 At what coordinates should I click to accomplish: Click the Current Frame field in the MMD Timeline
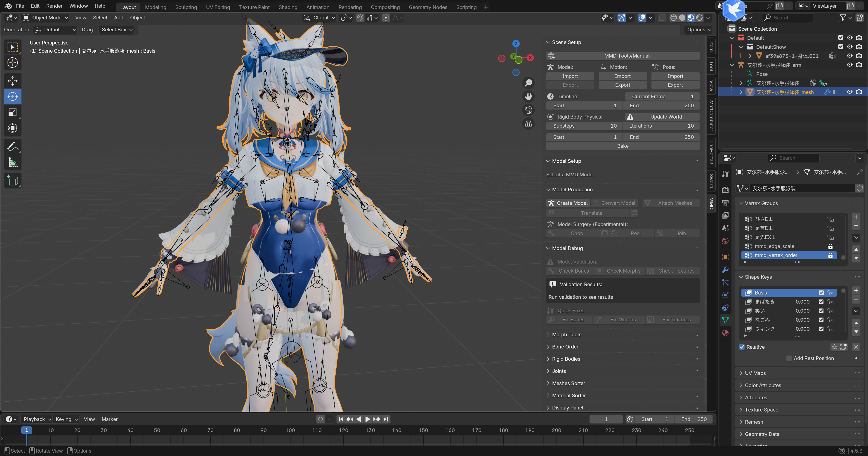662,96
